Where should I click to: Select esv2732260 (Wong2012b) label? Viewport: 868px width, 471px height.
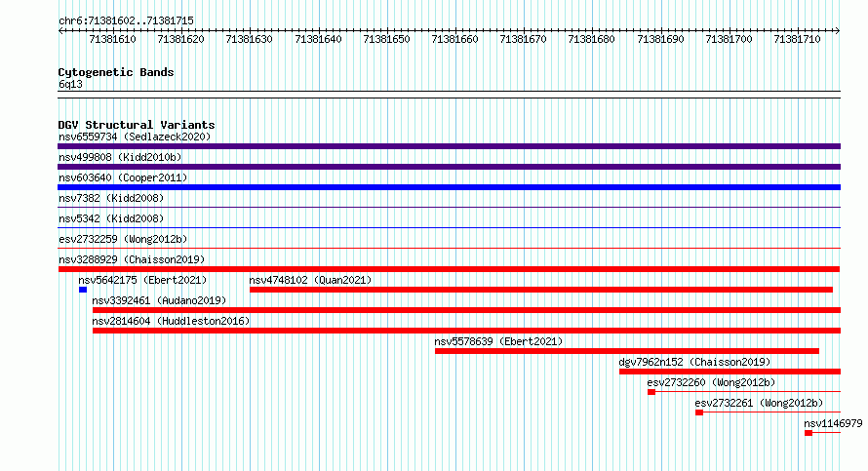coord(711,382)
